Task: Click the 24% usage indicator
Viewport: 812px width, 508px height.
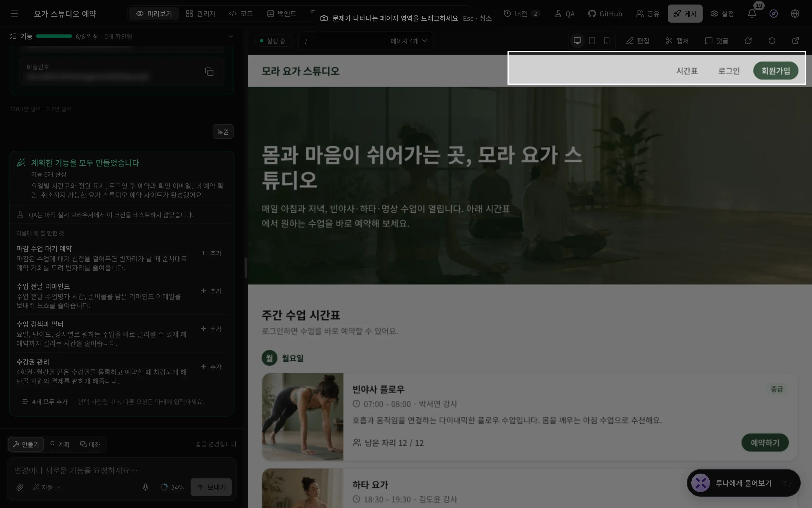Action: pyautogui.click(x=172, y=487)
